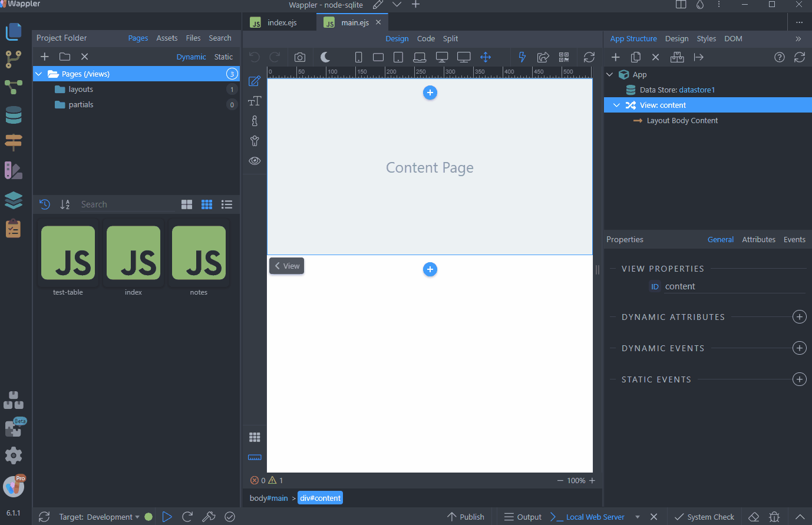Show the QR code for preview
Screen dimensions: 812x525
pos(564,57)
